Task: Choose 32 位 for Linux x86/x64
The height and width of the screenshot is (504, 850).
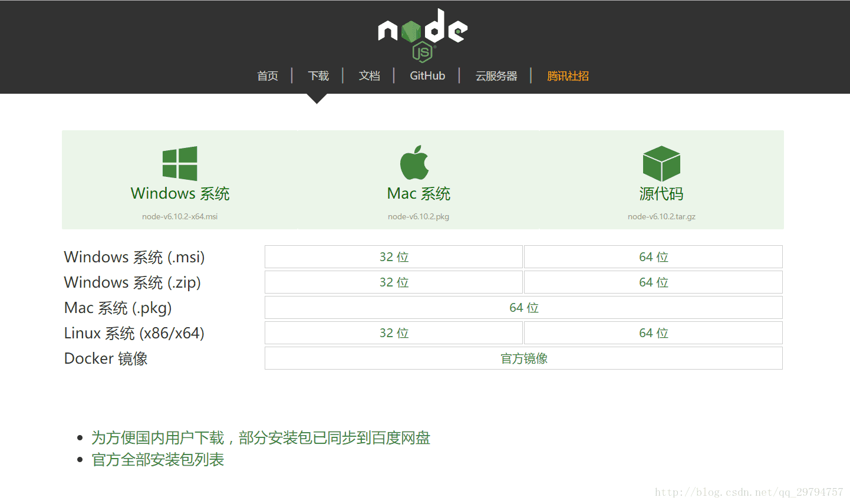Action: click(394, 333)
